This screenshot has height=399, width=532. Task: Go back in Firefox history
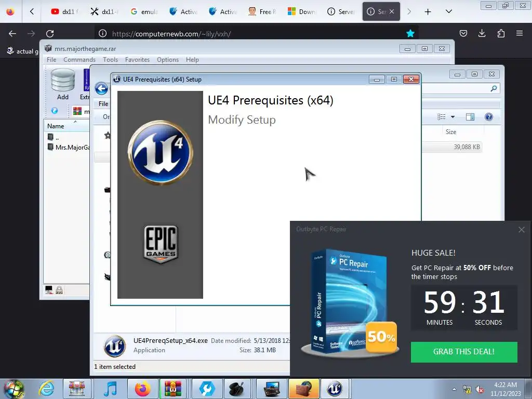click(12, 34)
